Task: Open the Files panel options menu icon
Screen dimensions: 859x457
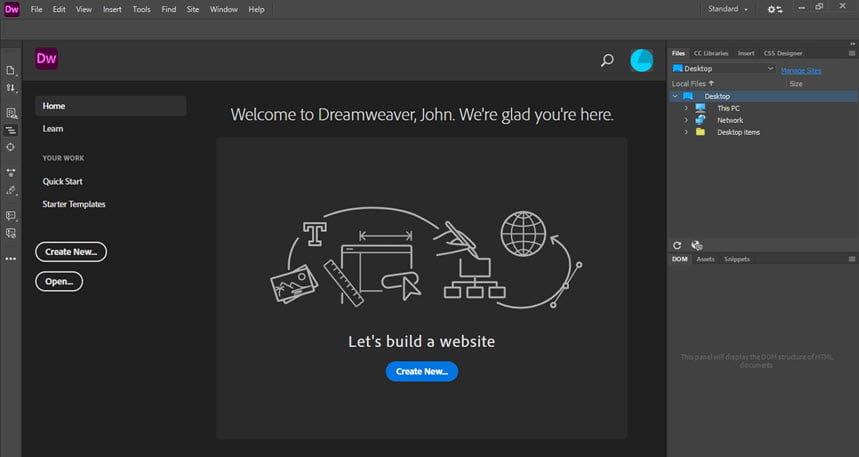Action: click(851, 53)
